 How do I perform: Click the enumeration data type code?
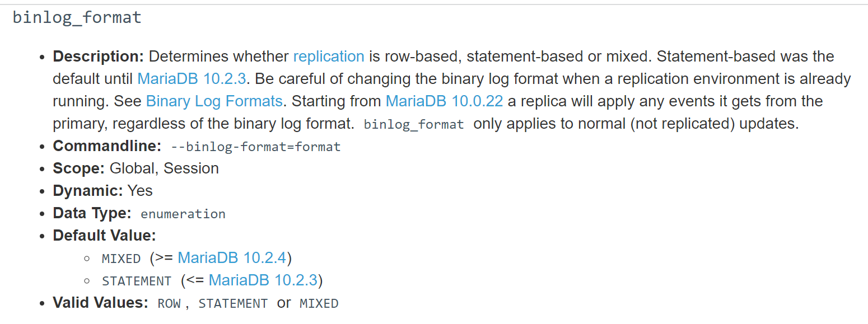click(x=183, y=214)
